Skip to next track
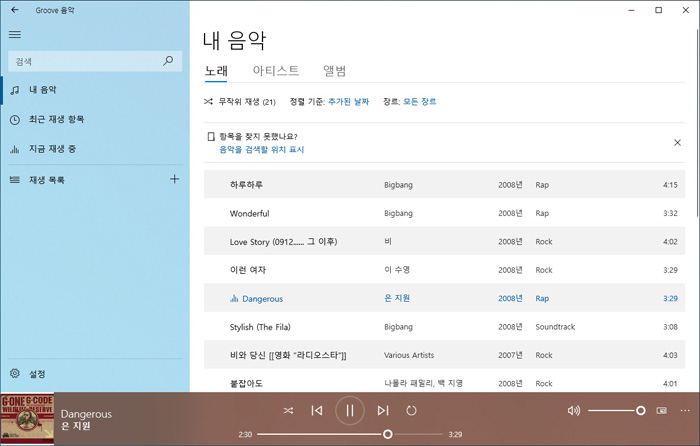700x446 pixels. click(x=383, y=410)
